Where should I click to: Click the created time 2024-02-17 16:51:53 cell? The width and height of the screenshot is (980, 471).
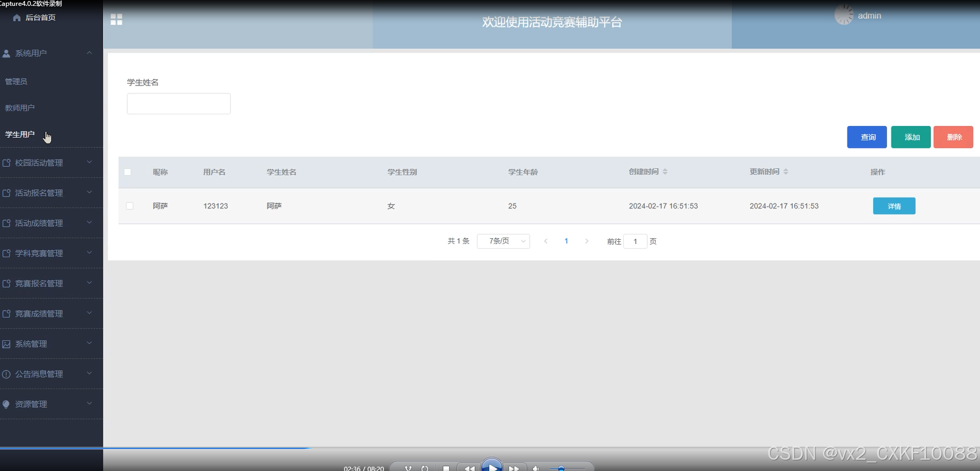click(x=663, y=206)
